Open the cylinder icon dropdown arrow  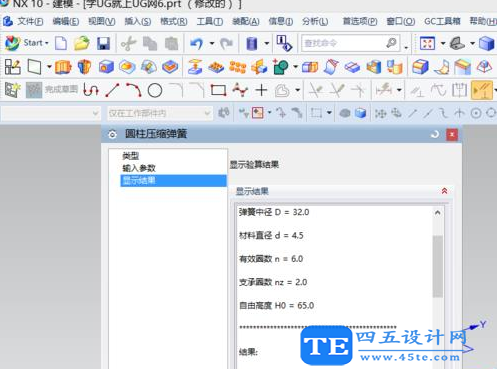click(x=267, y=43)
